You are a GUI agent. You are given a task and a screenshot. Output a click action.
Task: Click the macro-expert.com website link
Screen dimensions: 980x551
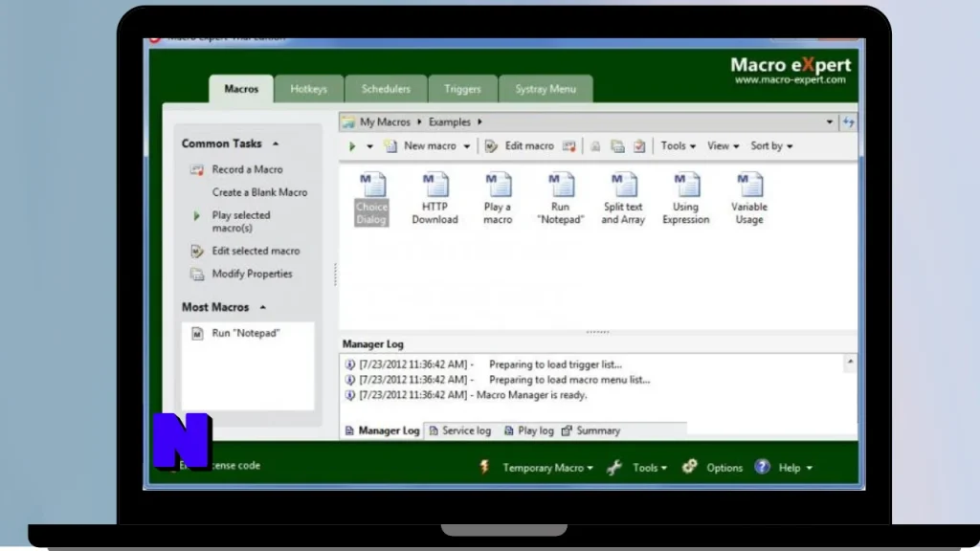tap(790, 80)
